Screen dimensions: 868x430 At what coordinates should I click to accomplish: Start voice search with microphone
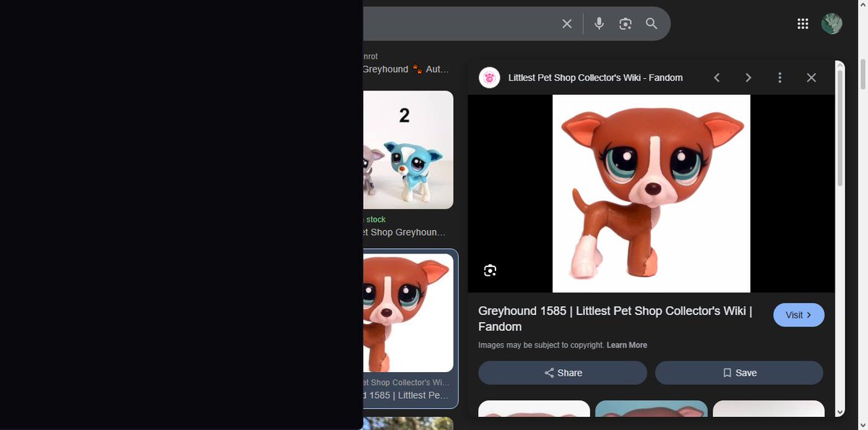point(599,24)
